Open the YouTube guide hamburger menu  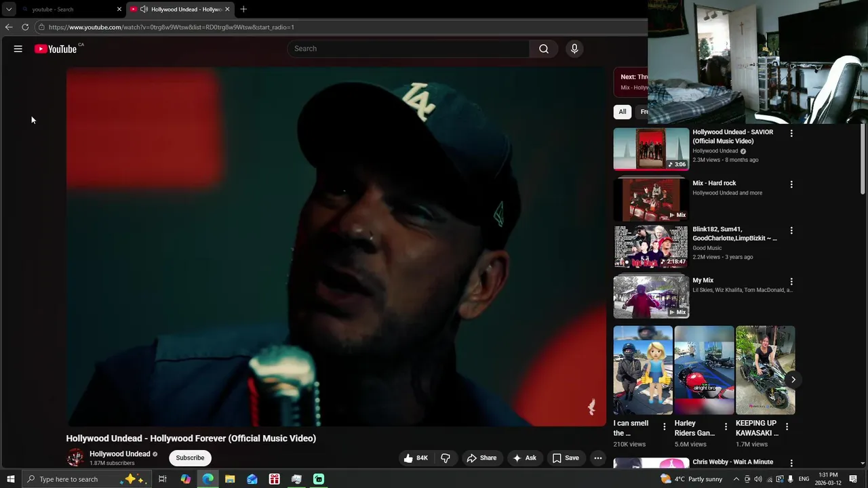18,49
